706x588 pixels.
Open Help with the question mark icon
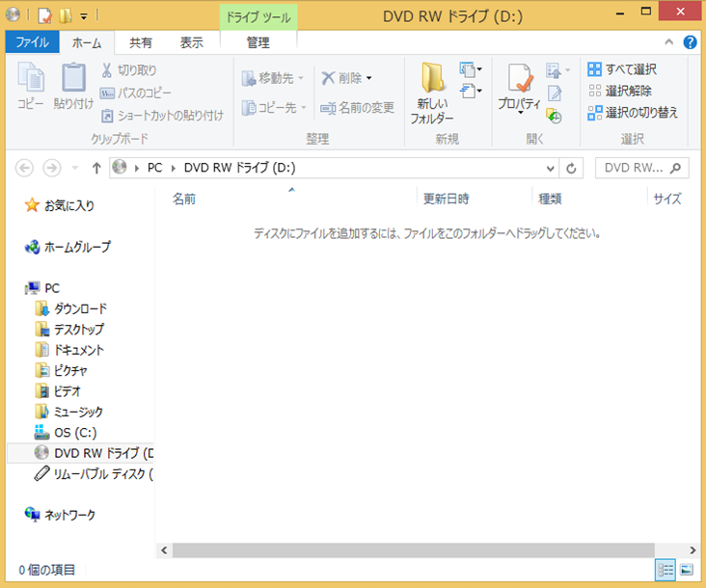(690, 42)
